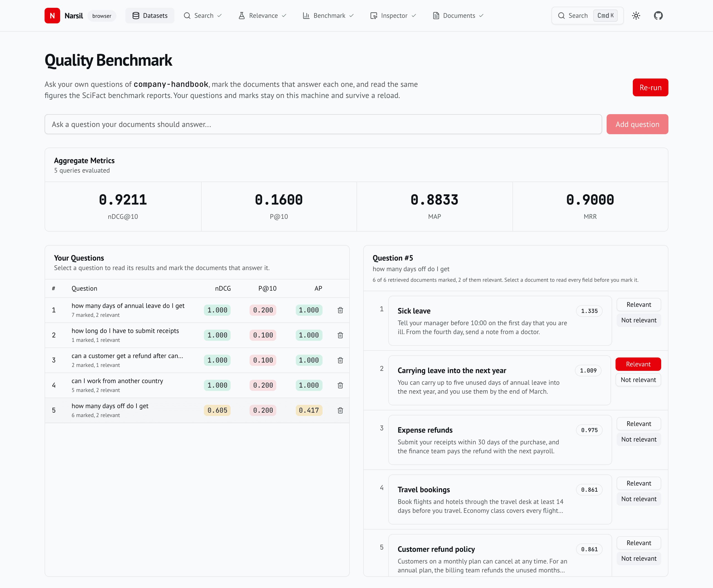Toggle Relevant on Carrying leave into next year

[638, 364]
